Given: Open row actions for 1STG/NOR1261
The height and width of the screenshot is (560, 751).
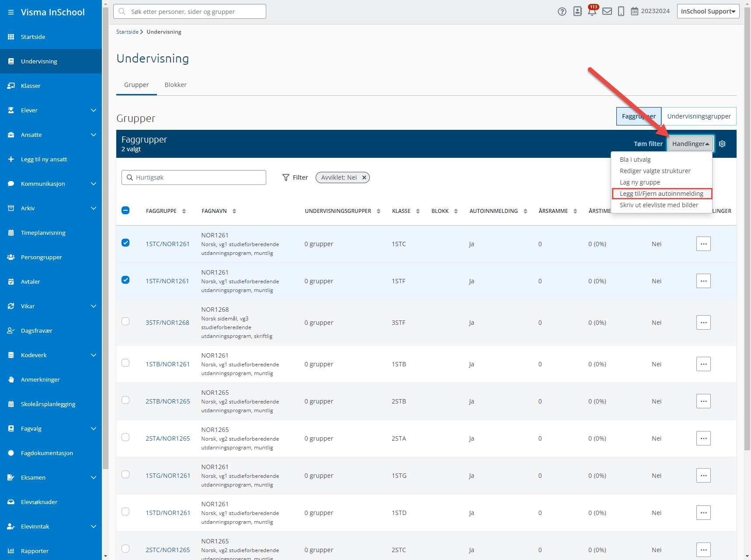Looking at the screenshot, I should coord(703,476).
